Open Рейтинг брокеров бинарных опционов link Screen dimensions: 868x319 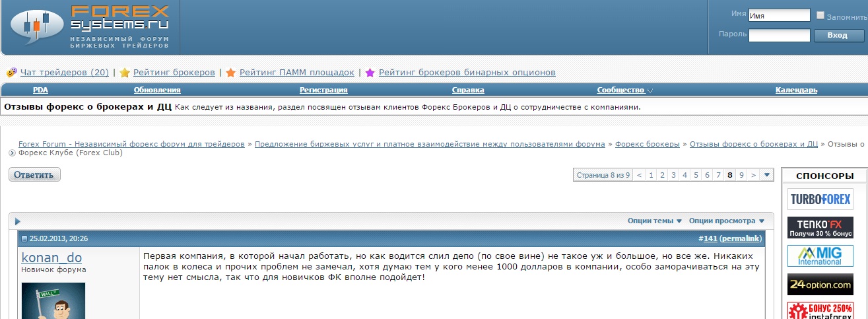467,73
